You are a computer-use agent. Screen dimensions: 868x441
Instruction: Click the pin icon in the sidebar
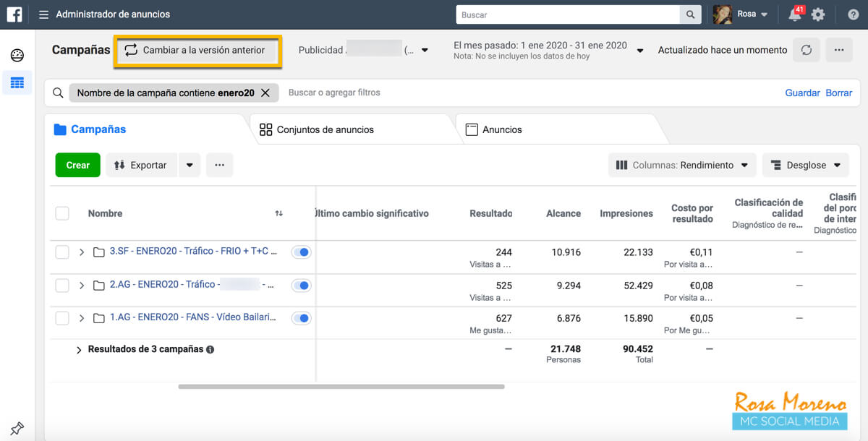pyautogui.click(x=17, y=428)
